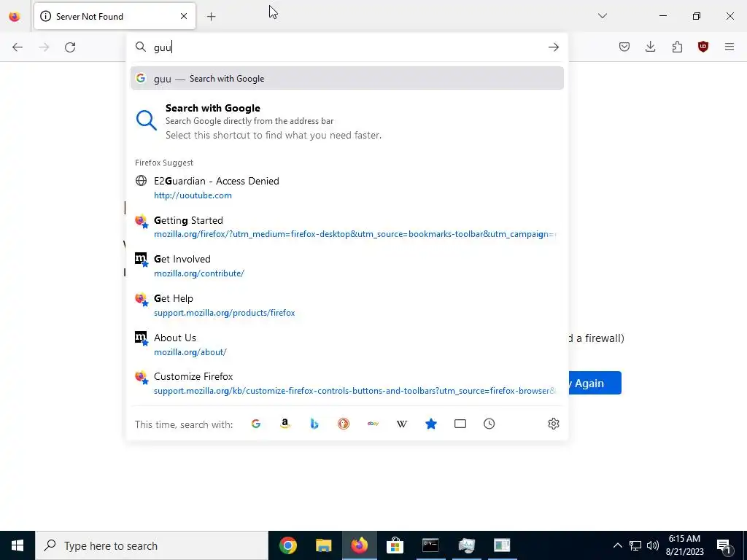
Task: Open Firefox View pinned icon
Action: [15, 17]
